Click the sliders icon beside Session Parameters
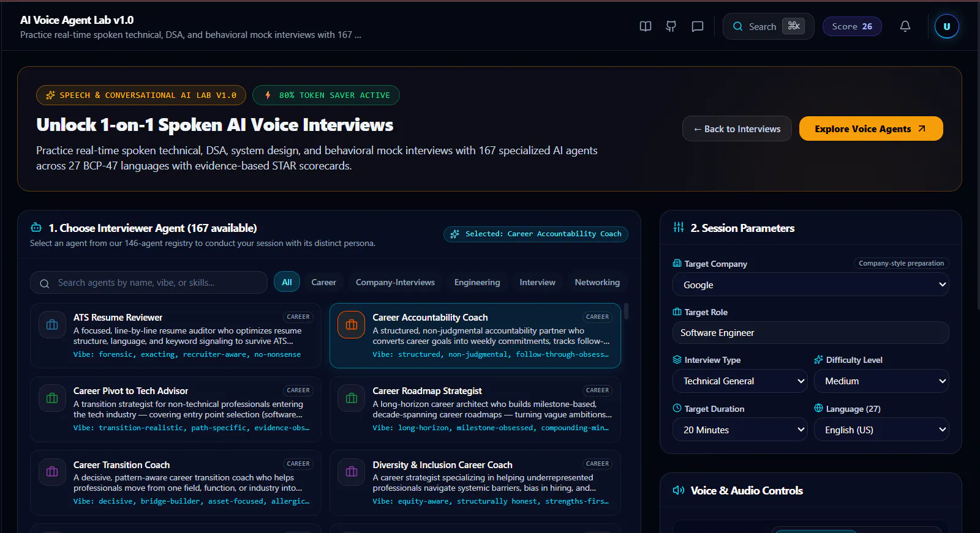Screen dimensions: 980x533 click(679, 228)
